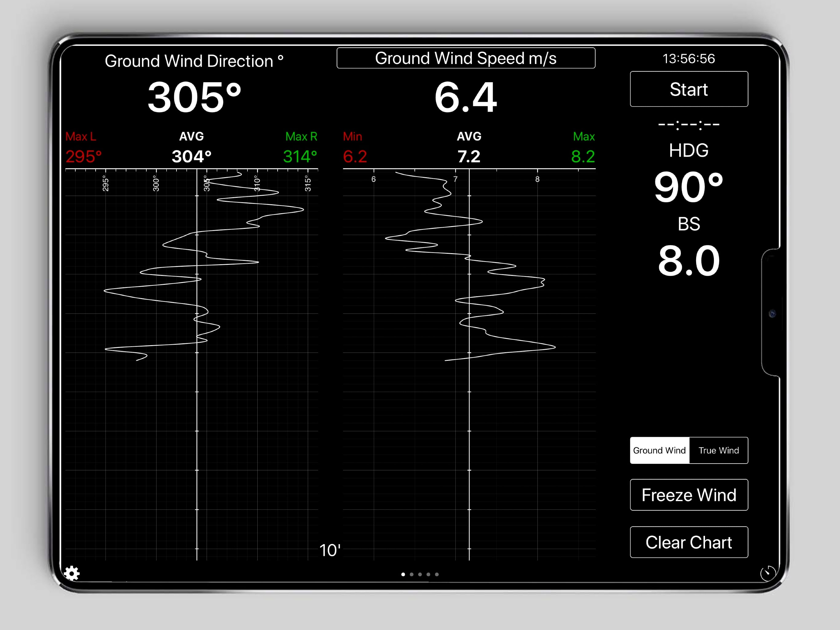The height and width of the screenshot is (630, 840).
Task: Tap the HDG 90° heading value
Action: 688,186
